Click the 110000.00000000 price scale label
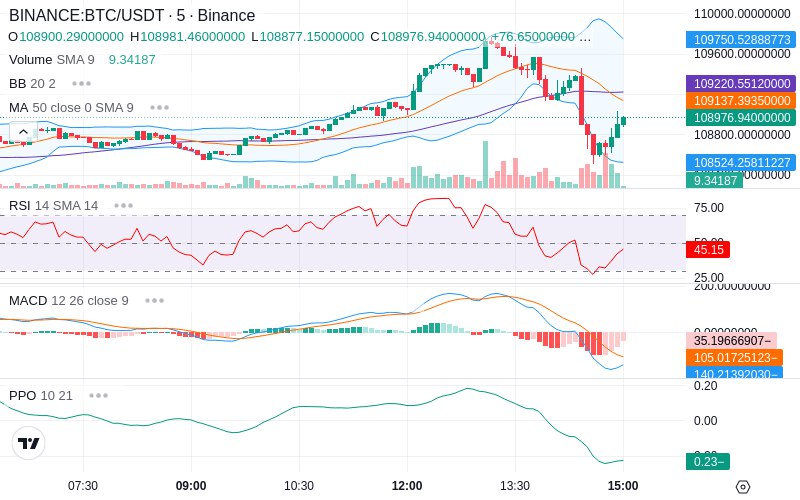800x500 pixels. (742, 14)
